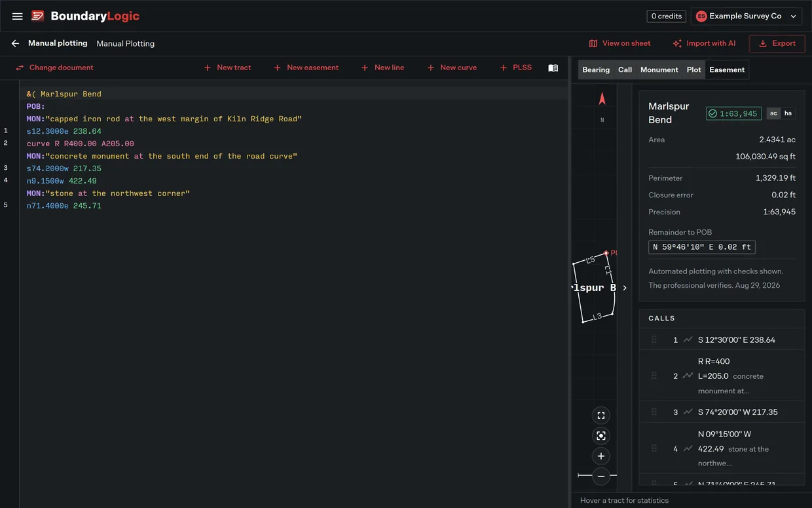Zoom in on the map
This screenshot has height=508, width=812.
601,456
